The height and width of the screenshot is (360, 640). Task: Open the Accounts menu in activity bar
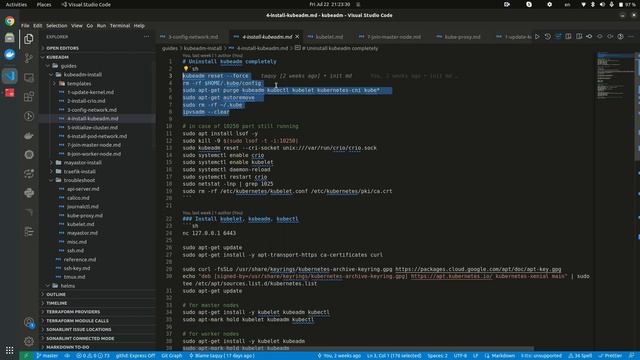pos(29,323)
